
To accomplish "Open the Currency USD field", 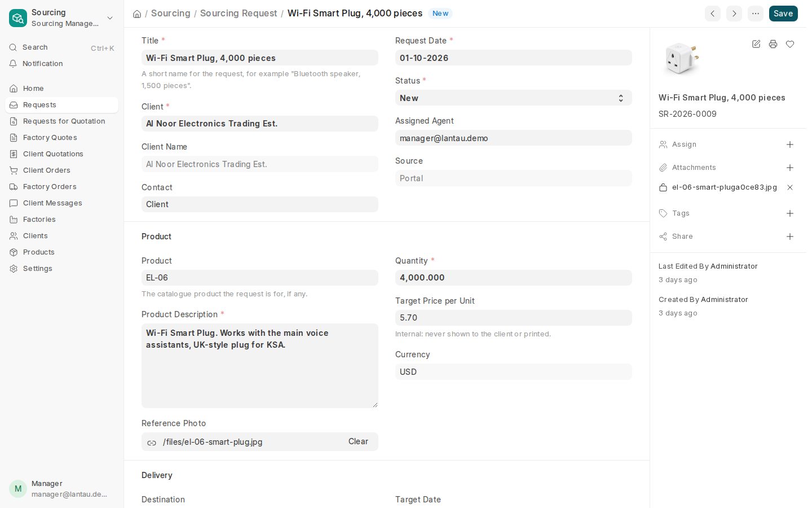I will [514, 372].
